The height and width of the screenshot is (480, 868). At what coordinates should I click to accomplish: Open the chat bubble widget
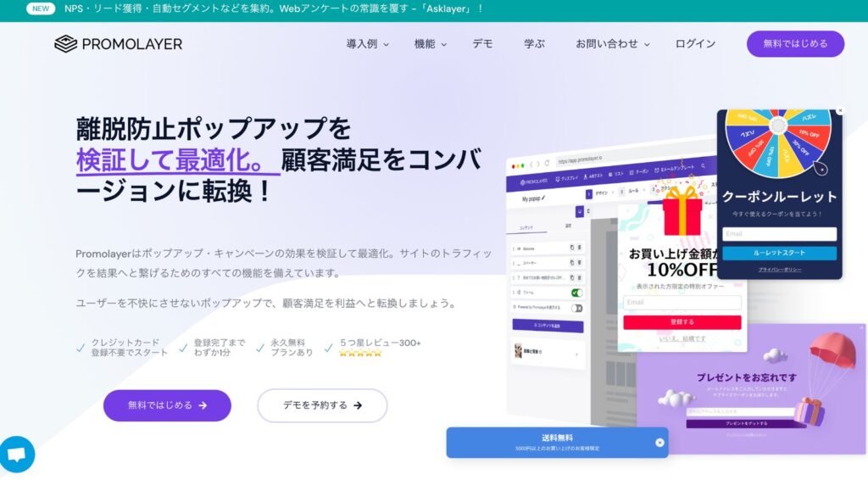(17, 455)
